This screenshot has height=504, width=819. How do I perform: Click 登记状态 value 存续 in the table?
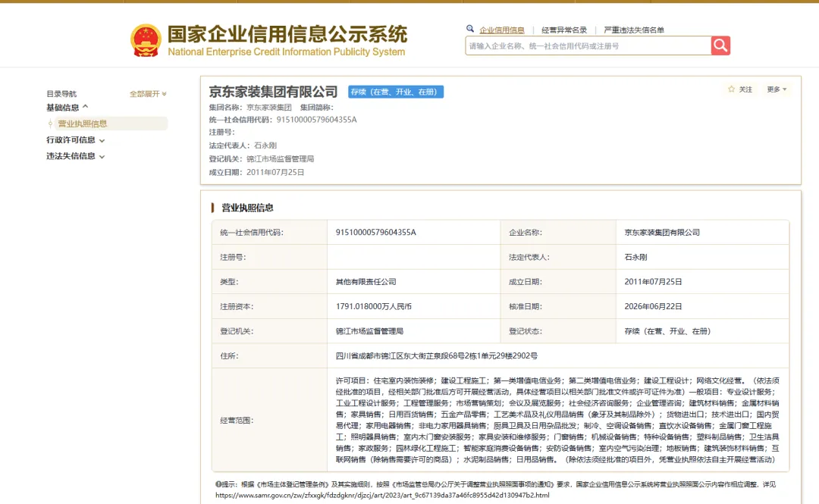pyautogui.click(x=668, y=331)
